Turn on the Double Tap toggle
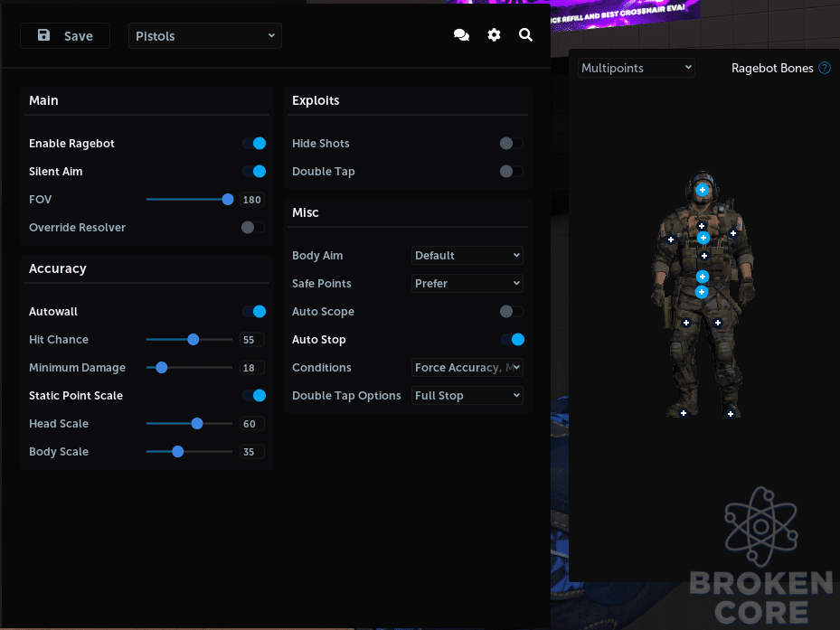The image size is (840, 630). point(511,172)
